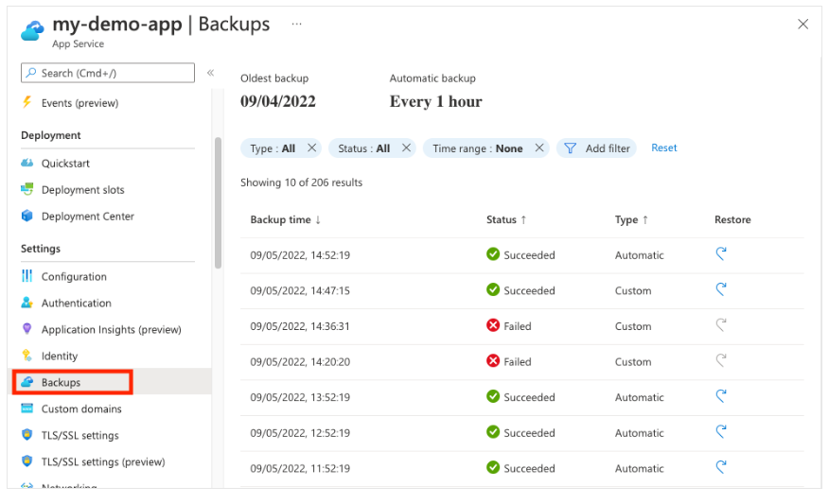Click the Quickstart cloud icon

(26, 163)
